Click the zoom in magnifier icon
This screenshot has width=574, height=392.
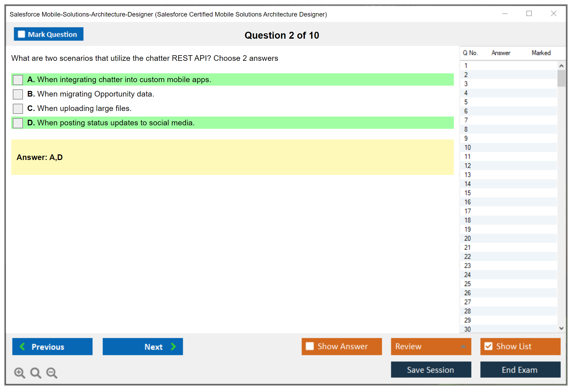pos(19,373)
